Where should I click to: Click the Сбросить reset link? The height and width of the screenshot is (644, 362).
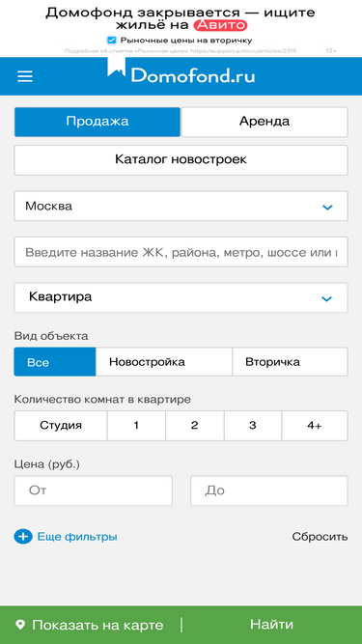(320, 537)
